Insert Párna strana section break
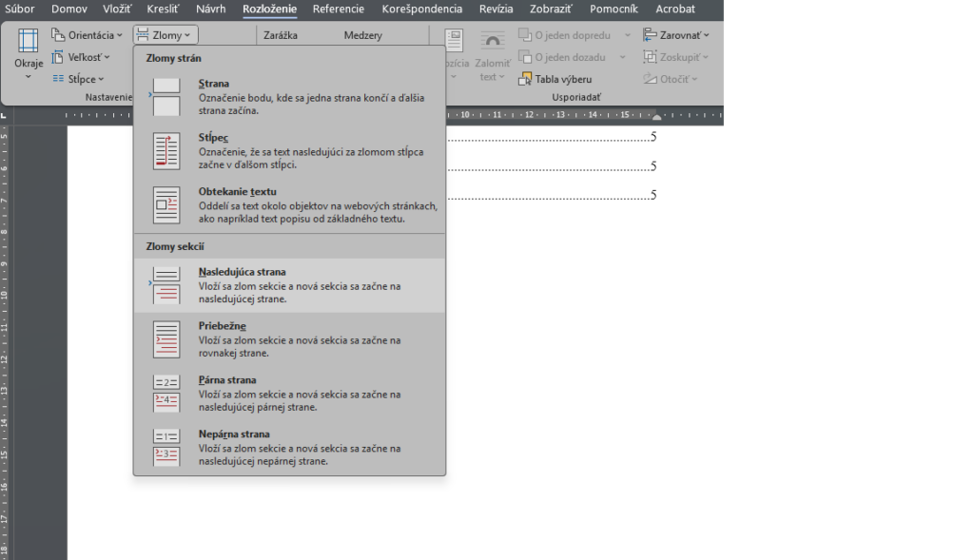This screenshot has height=560, width=974. pos(289,393)
